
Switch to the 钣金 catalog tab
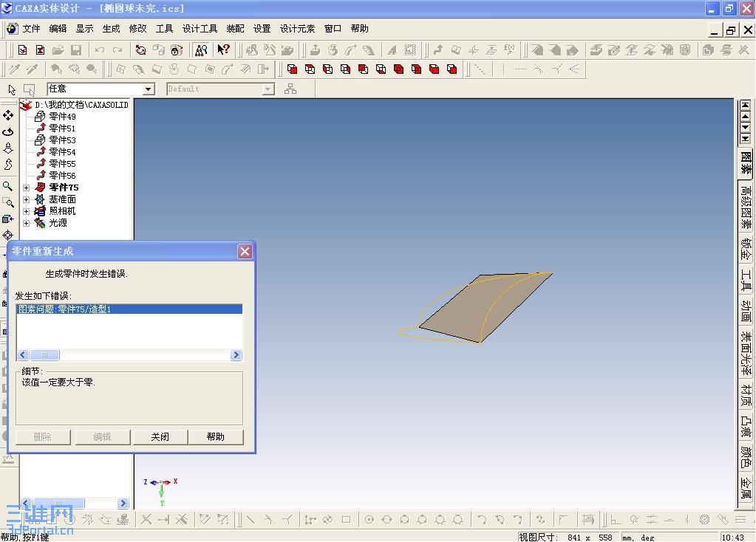click(x=746, y=249)
